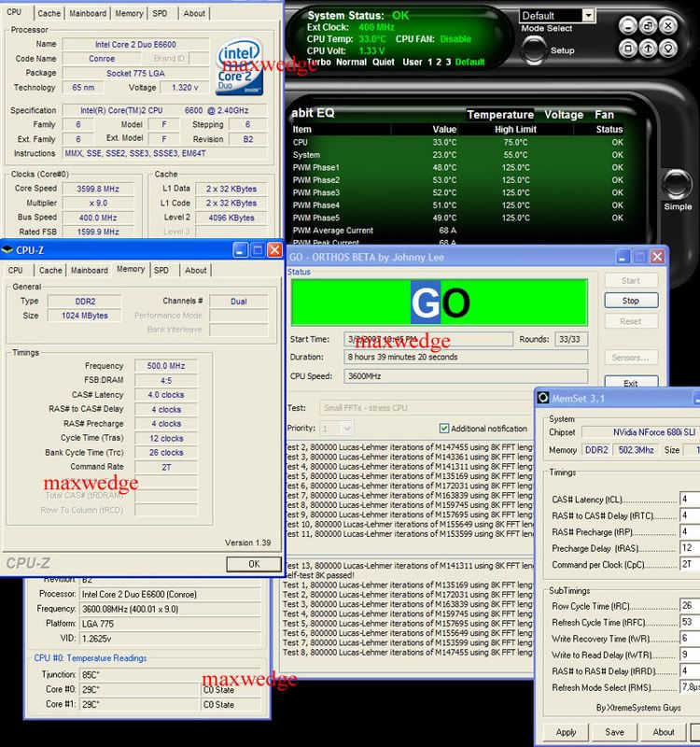Click Save in MemSet

(614, 732)
